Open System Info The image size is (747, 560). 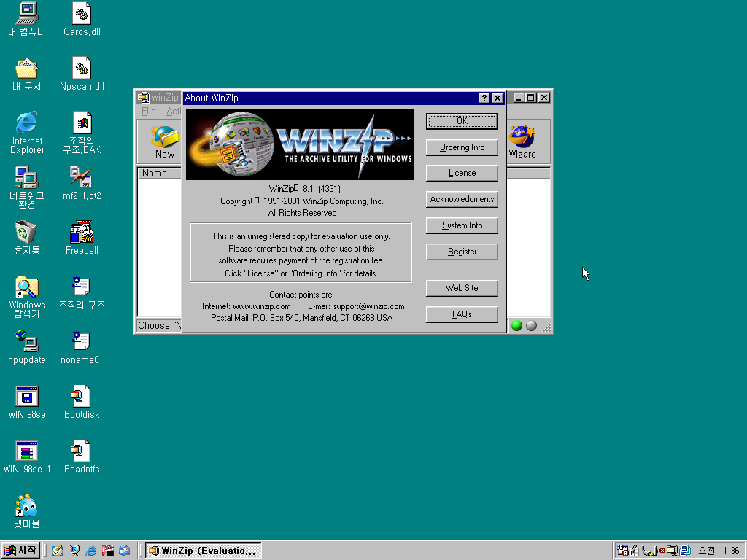point(462,225)
